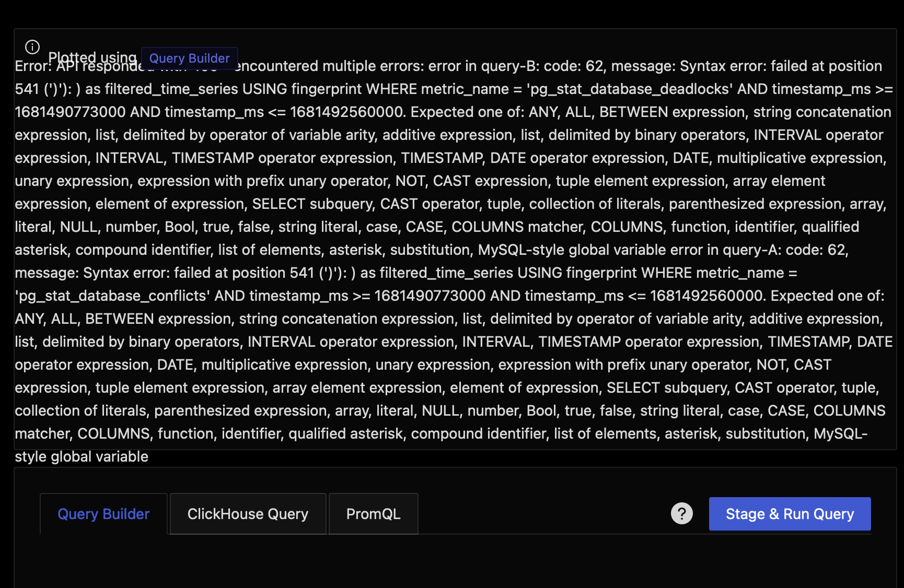Open the Query Builder badge near Plotted using

[189, 57]
